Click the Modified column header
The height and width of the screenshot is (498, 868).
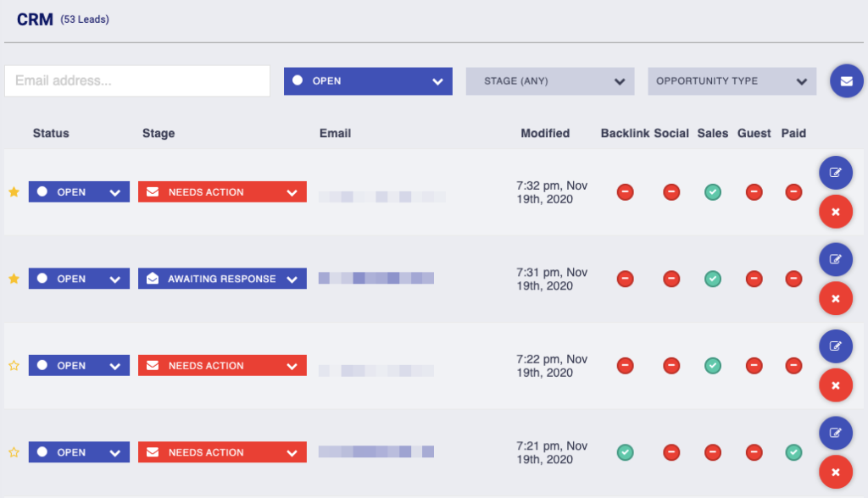click(x=545, y=133)
